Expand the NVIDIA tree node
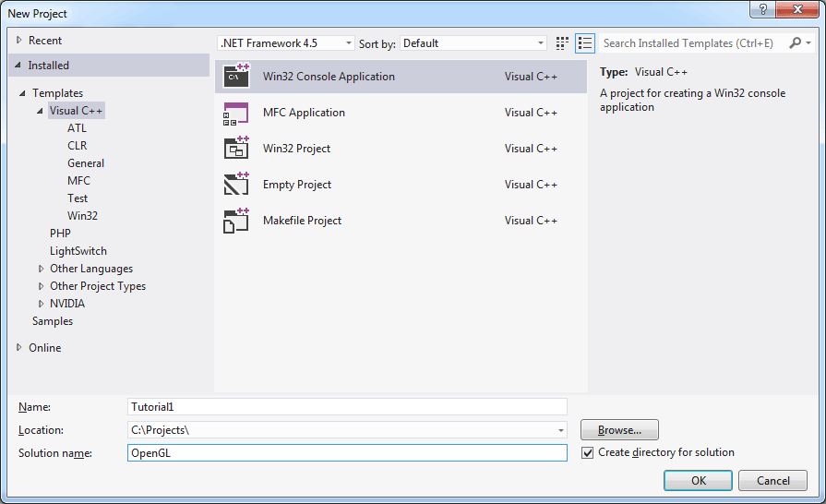826x504 pixels. point(41,304)
